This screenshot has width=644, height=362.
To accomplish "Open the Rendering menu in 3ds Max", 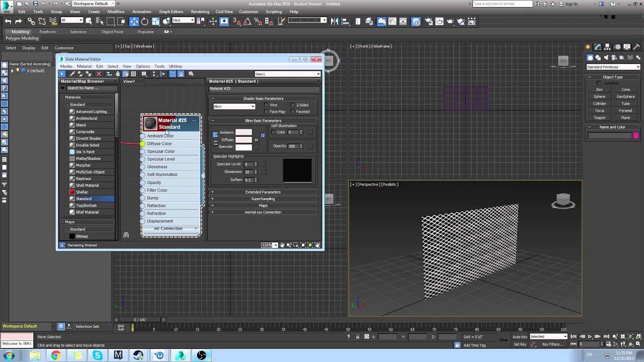I will 200,12.
